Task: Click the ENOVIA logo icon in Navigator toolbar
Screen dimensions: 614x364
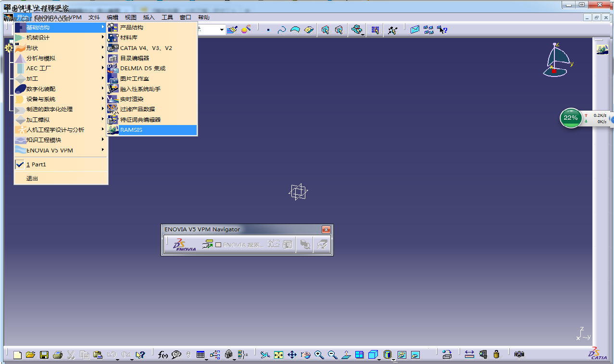Action: pos(185,245)
